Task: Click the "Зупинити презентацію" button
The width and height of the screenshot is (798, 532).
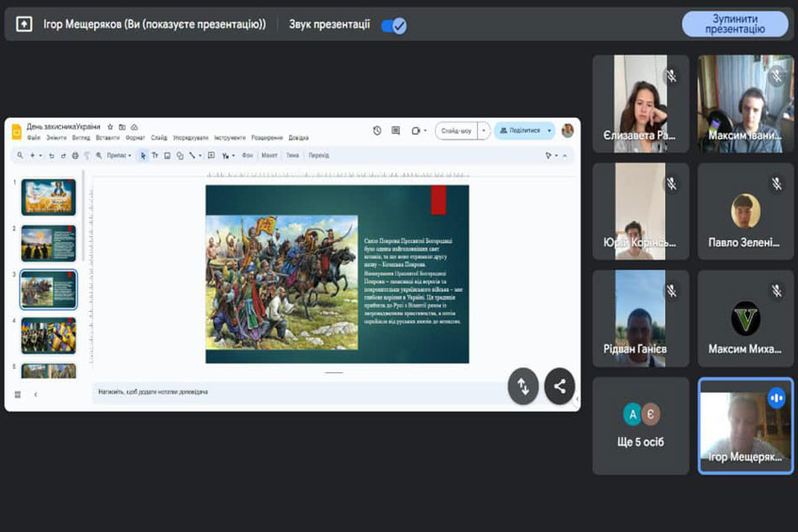Action: coord(734,24)
